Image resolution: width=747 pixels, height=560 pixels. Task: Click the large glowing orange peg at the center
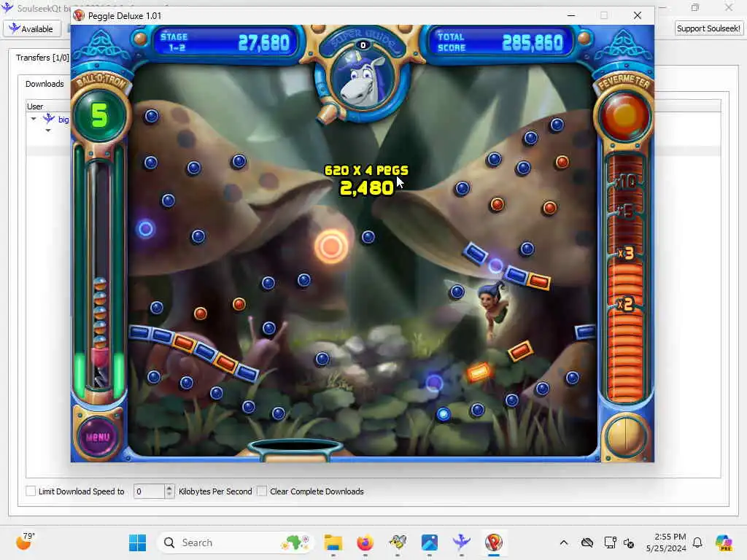pos(331,246)
